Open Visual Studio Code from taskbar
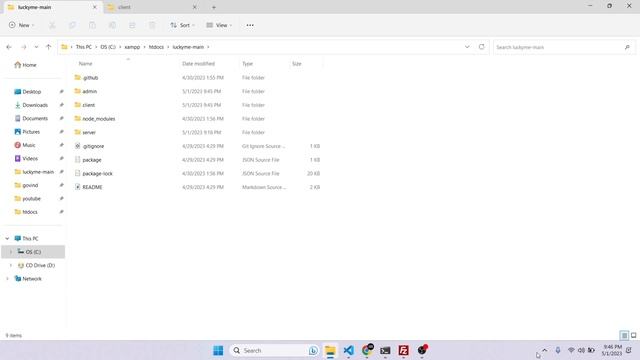This screenshot has width=640, height=360. point(349,350)
